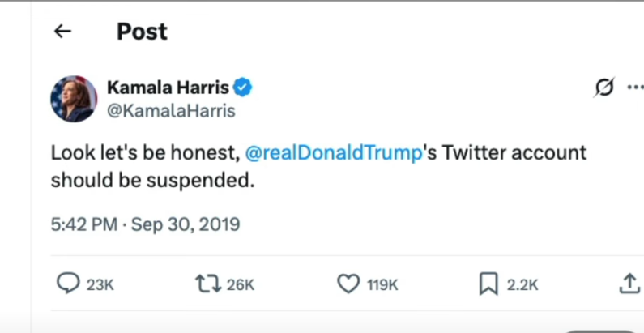Click the 119K likes count
This screenshot has width=644, height=333.
click(x=382, y=284)
